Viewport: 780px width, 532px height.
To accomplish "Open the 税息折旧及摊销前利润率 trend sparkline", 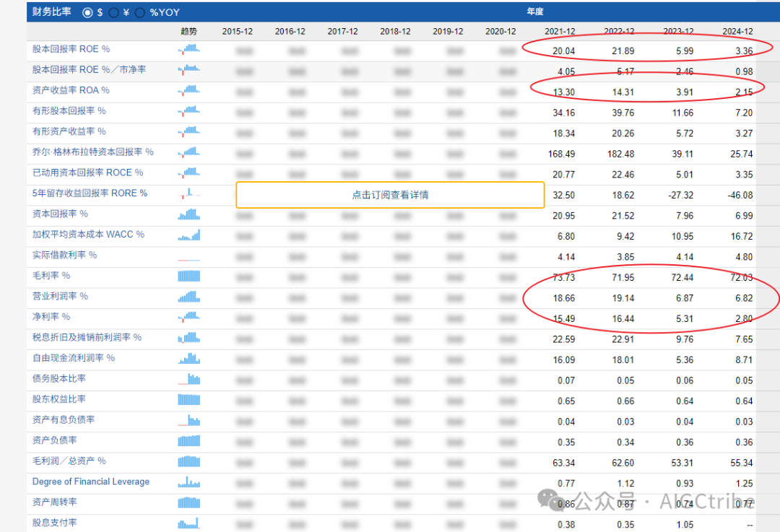I will coord(189,338).
